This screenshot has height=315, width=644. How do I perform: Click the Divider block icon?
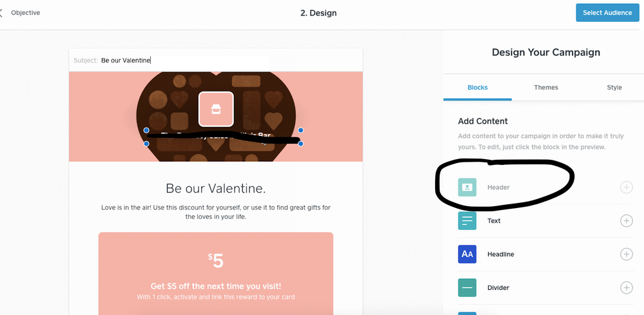click(467, 288)
